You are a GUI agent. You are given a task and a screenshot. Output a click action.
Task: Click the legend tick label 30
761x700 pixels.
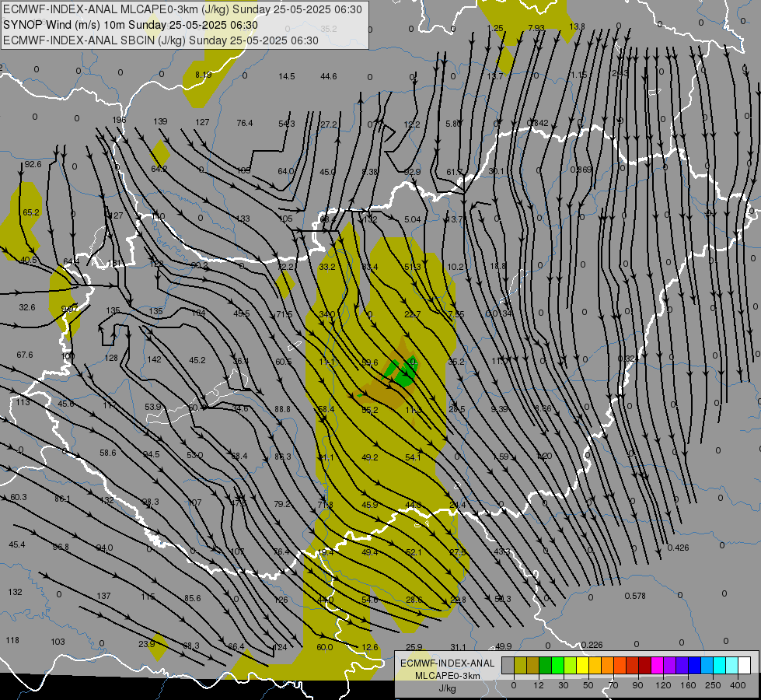tap(563, 685)
